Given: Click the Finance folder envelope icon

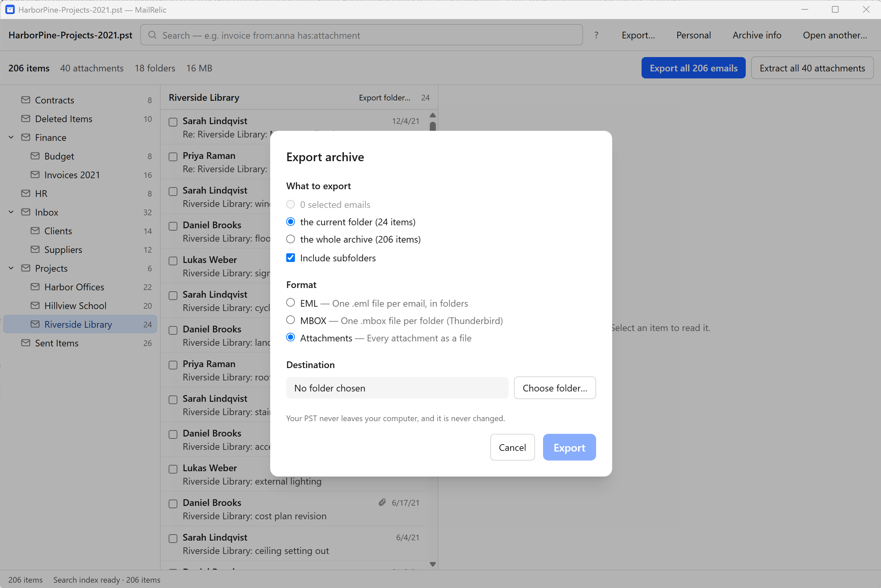Looking at the screenshot, I should [x=25, y=137].
